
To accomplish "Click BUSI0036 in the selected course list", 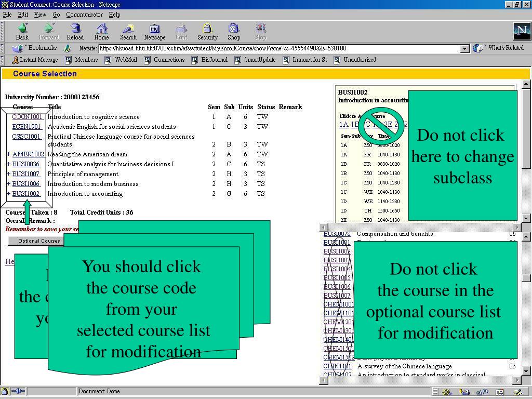I will coord(26,164).
